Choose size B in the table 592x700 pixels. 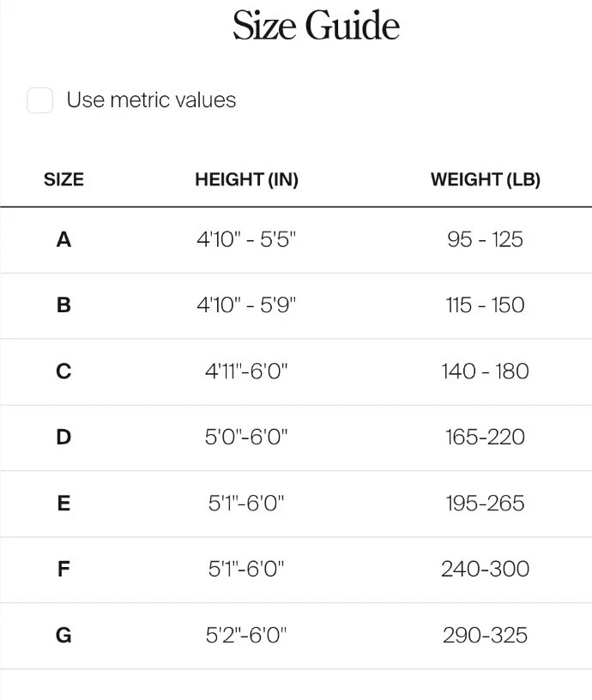point(63,305)
